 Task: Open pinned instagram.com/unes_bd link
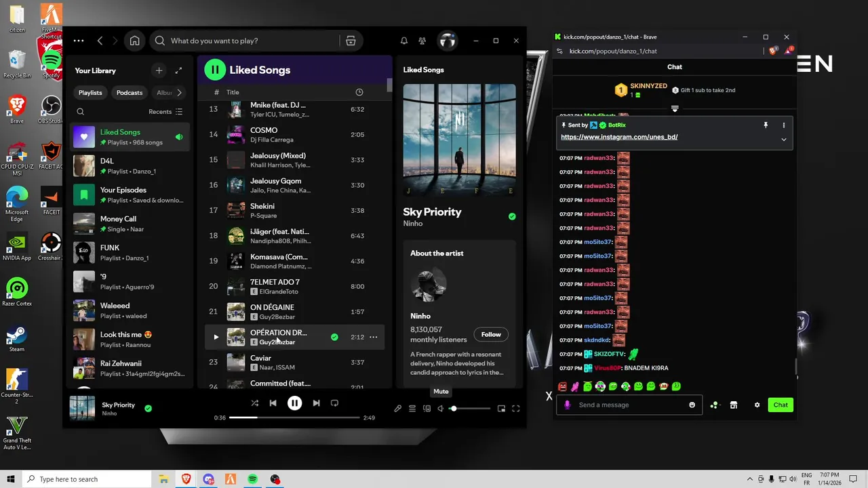619,137
